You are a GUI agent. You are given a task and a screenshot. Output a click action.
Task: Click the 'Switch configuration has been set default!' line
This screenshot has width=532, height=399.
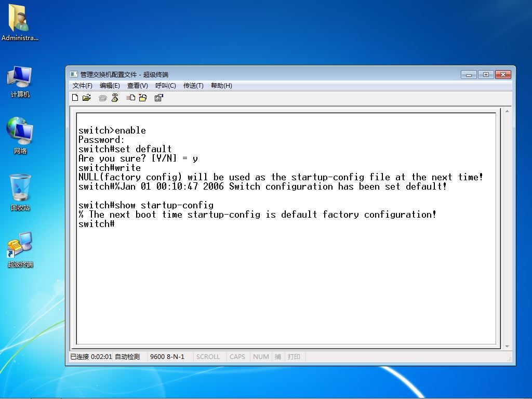tap(262, 187)
